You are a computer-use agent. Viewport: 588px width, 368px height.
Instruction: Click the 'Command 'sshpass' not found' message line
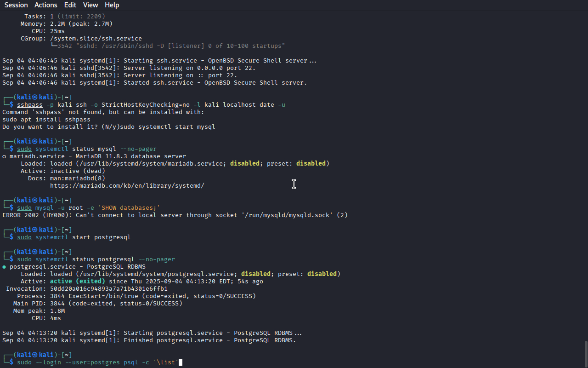point(103,112)
